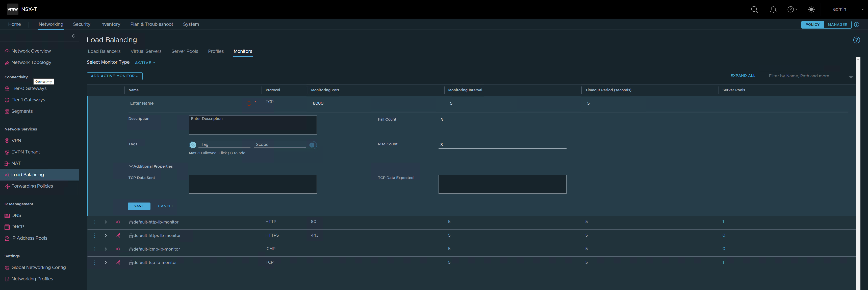Open DNS in sidebar
Viewport: 868px width, 290px height.
pos(16,216)
